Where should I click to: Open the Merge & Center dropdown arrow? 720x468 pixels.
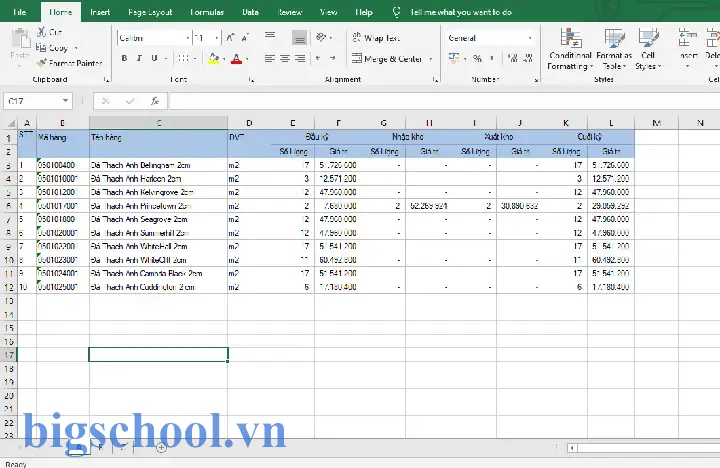(x=431, y=59)
